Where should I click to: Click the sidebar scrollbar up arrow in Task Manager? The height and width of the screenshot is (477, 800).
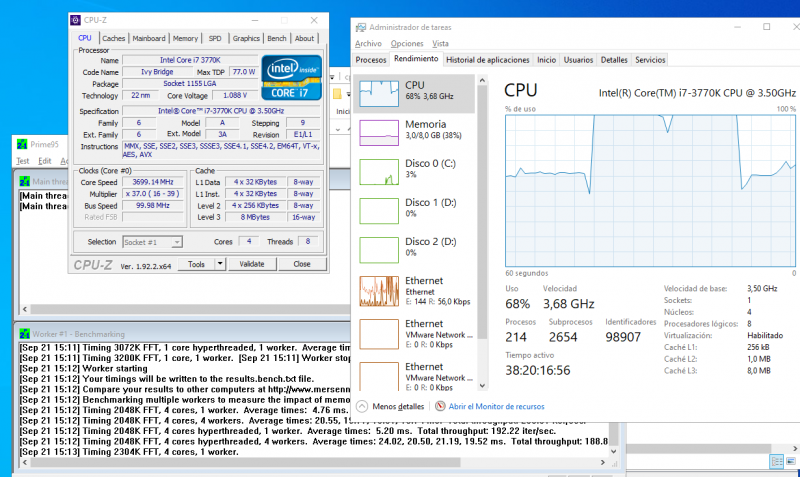[x=482, y=80]
